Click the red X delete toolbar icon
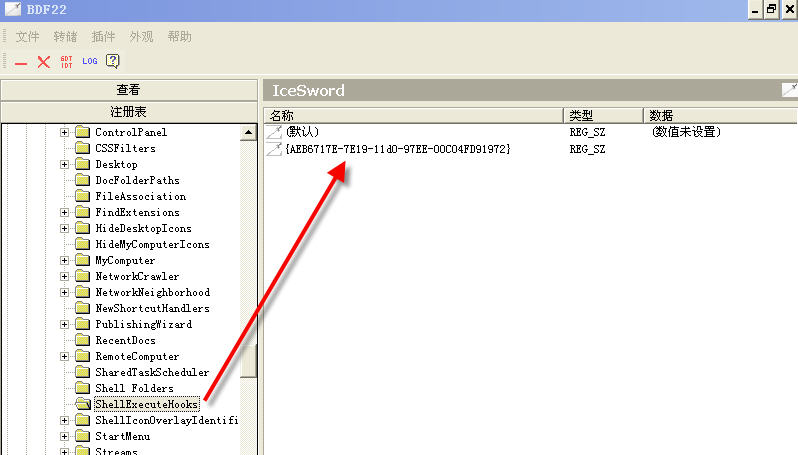The height and width of the screenshot is (455, 798). (x=44, y=62)
